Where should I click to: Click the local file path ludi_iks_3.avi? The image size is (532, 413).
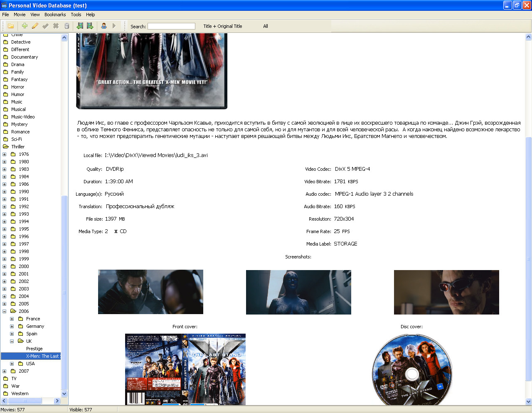pyautogui.click(x=156, y=155)
